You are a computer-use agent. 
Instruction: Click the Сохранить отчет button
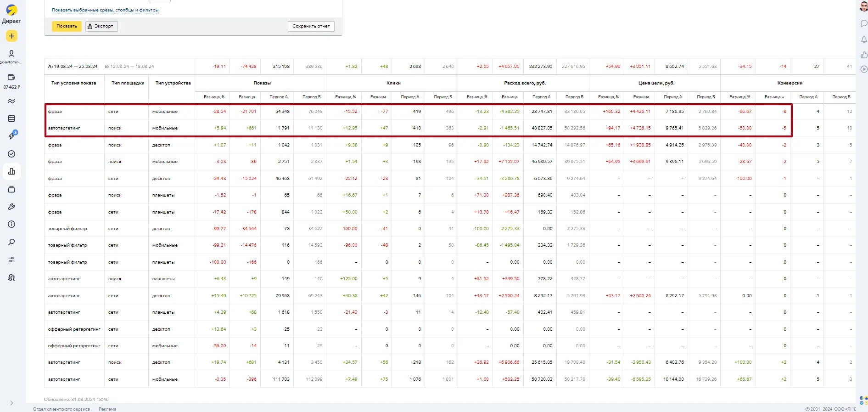(311, 26)
